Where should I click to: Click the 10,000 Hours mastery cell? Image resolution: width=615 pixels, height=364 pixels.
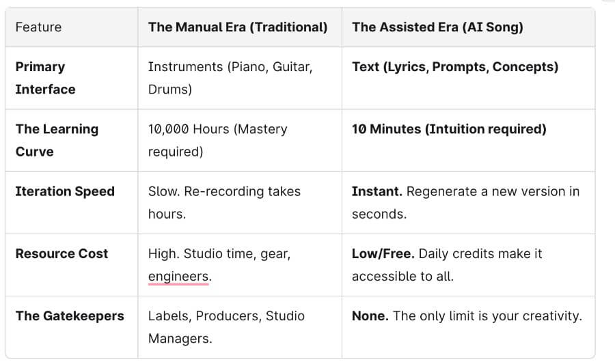pos(217,140)
